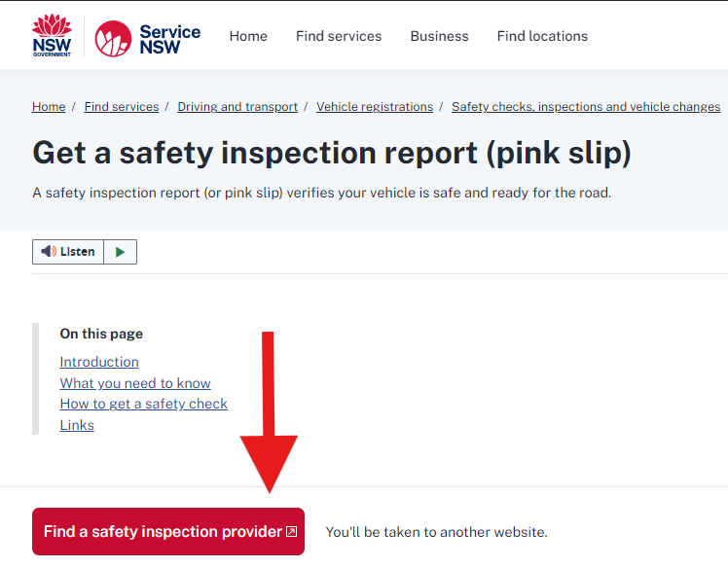Jump to What you need to know

coord(135,383)
